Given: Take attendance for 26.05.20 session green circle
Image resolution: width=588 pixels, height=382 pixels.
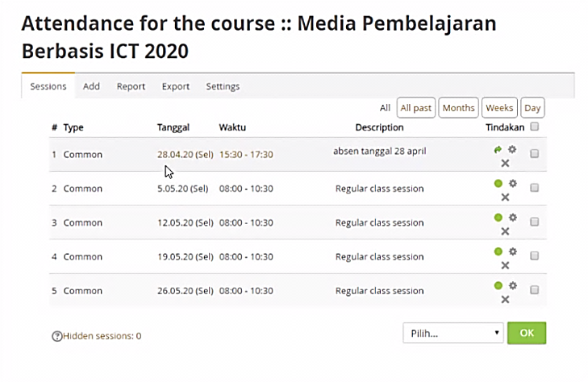Looking at the screenshot, I should pos(498,285).
